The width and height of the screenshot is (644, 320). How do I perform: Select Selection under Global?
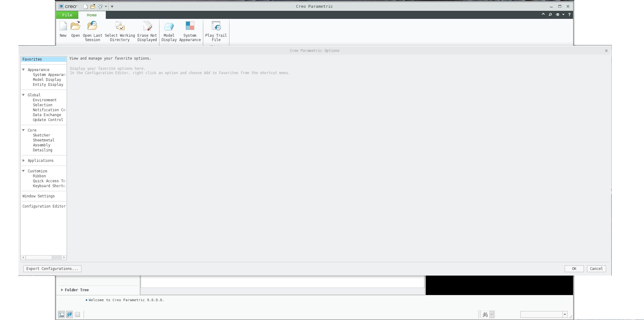tap(43, 105)
